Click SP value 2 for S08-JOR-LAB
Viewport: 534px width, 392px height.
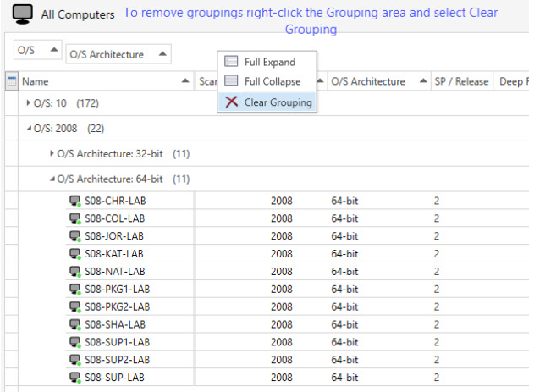[437, 236]
